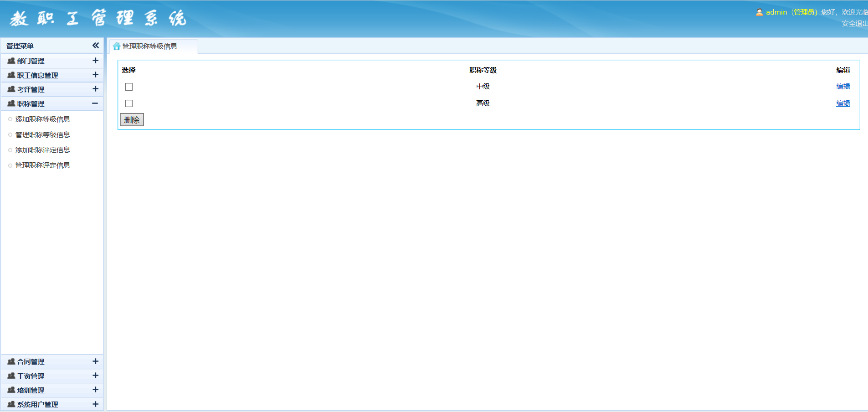Expand 培训管理 with its plus sign
The height and width of the screenshot is (412, 868).
95,390
